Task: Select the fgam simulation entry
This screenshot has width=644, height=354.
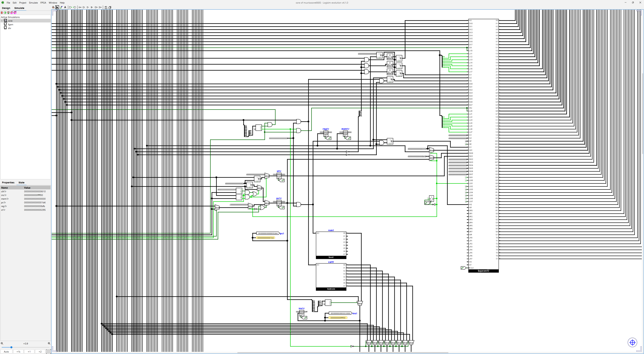Action: pos(11,24)
